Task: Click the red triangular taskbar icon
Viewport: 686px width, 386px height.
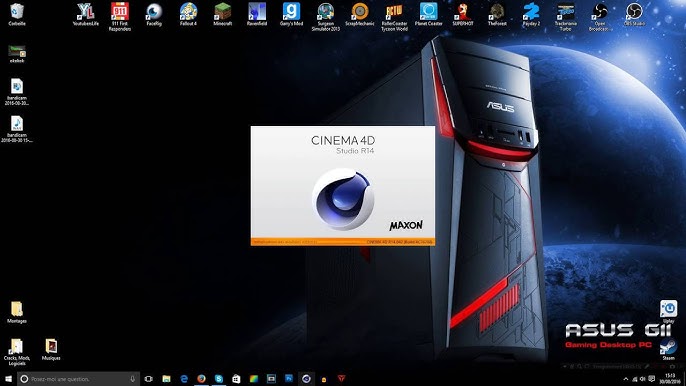Action: point(341,379)
